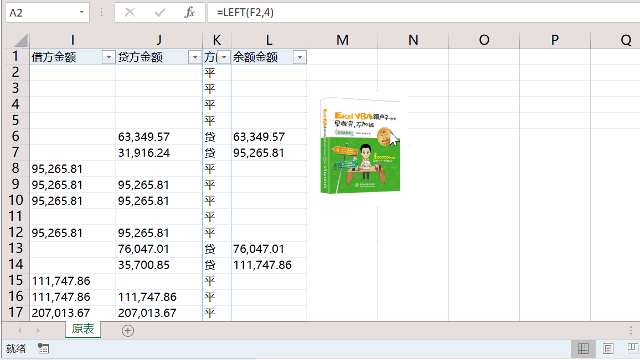
Task: Switch to Normal view icon
Action: click(x=583, y=349)
